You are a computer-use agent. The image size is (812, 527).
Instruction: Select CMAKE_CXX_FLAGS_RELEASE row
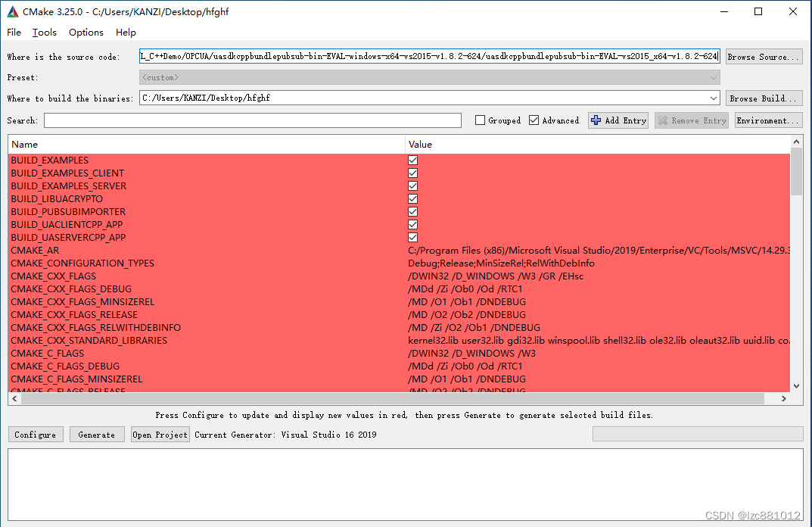[399, 314]
